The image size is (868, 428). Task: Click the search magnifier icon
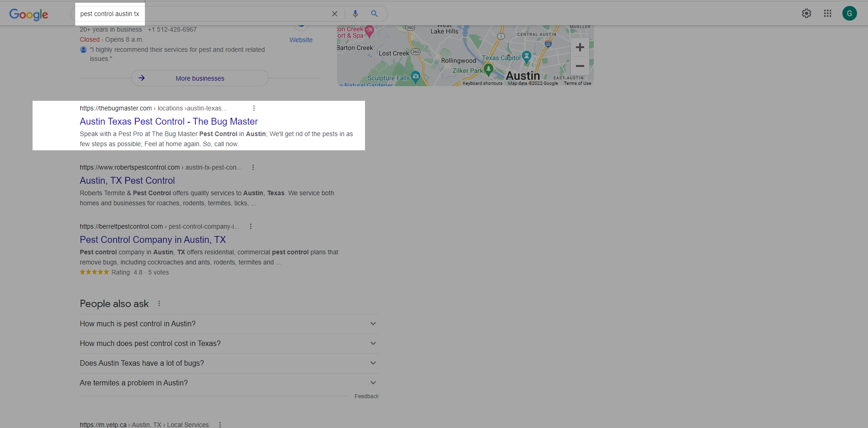tap(375, 14)
